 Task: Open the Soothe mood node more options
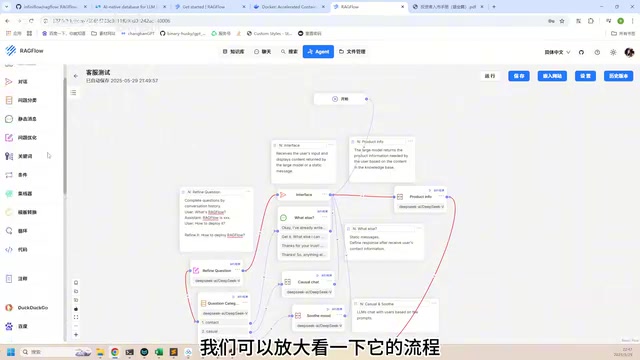click(x=339, y=315)
